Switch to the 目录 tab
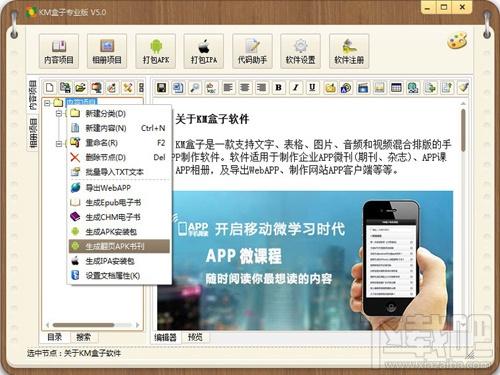The height and width of the screenshot is (375, 500). coord(55,337)
